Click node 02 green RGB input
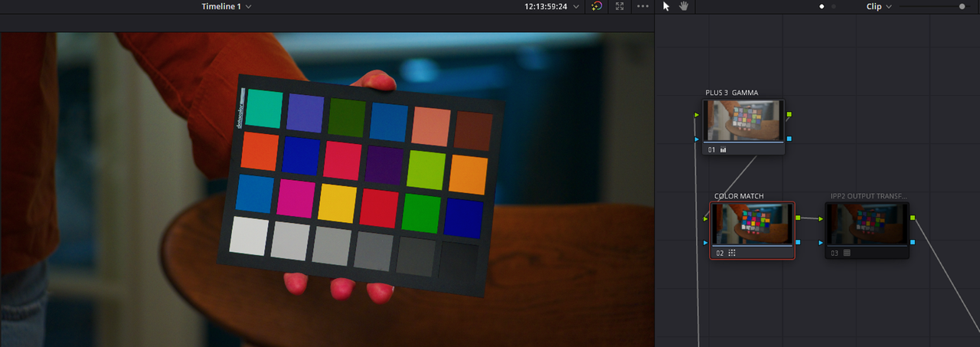This screenshot has height=347, width=980. point(706,218)
